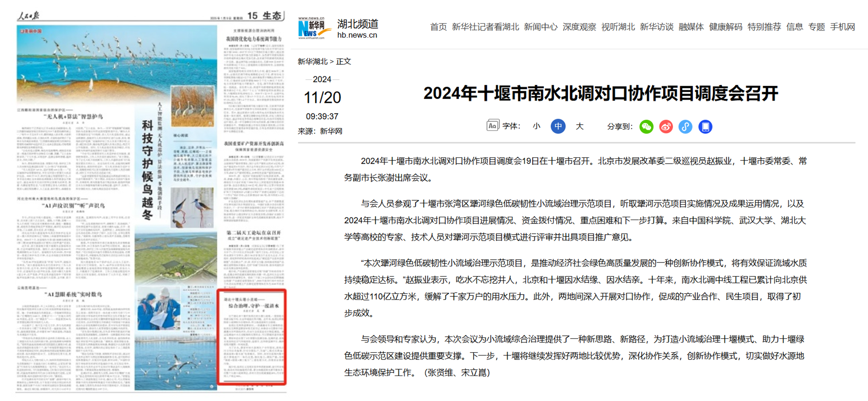Share article via the Weibo icon
The height and width of the screenshot is (401, 868).
tap(666, 127)
